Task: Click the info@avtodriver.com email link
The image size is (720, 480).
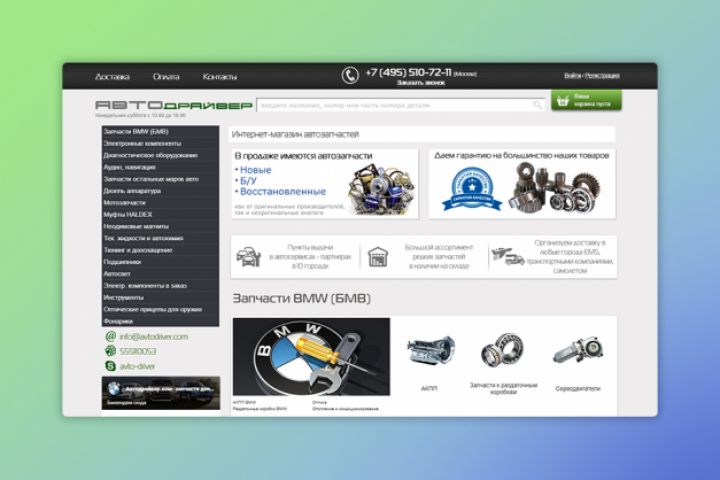Action: [154, 337]
